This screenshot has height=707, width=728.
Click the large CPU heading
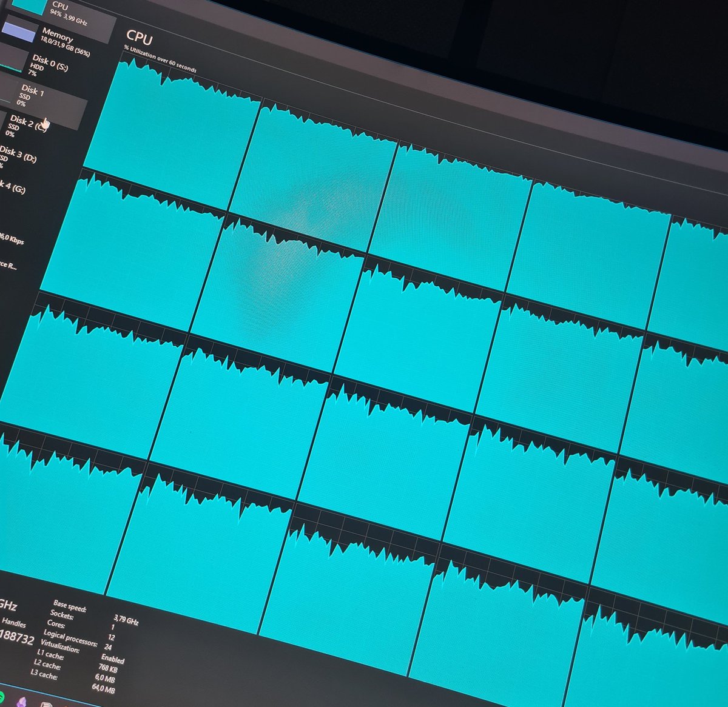140,38
